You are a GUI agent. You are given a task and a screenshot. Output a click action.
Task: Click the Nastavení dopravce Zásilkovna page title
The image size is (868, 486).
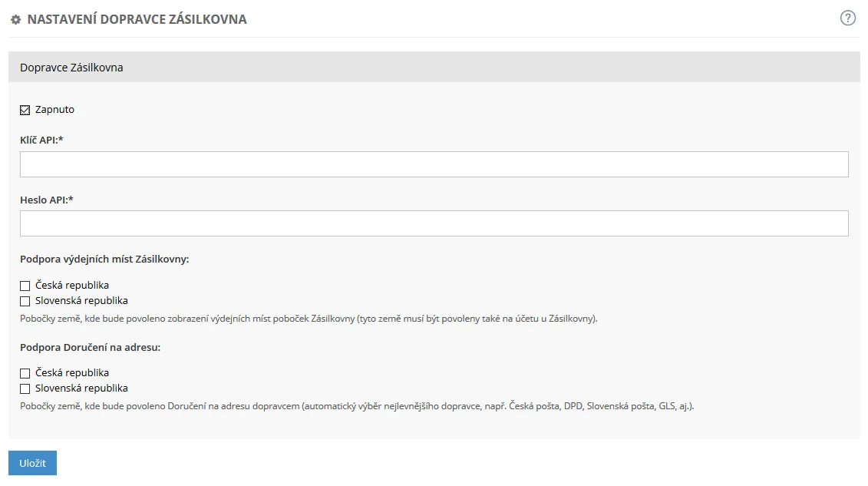[x=137, y=19]
